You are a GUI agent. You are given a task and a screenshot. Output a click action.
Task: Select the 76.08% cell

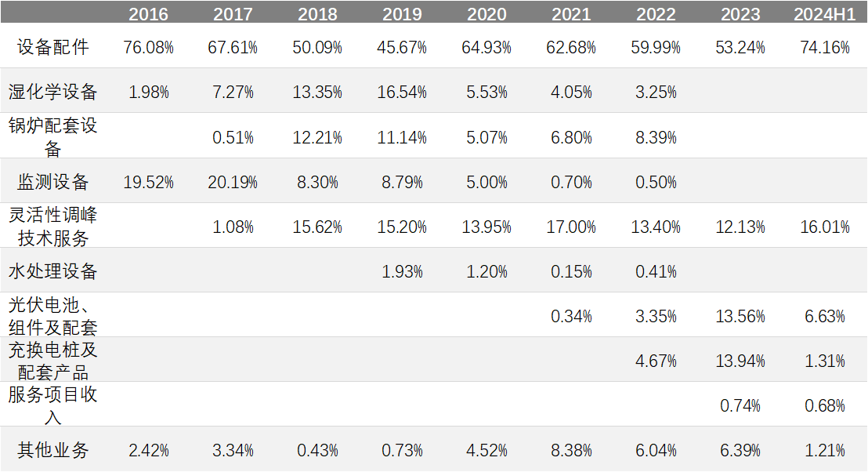click(x=148, y=48)
